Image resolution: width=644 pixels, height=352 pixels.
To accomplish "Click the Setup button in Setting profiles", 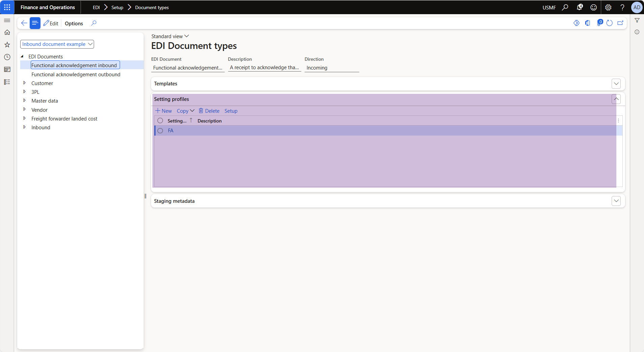I will click(x=231, y=111).
